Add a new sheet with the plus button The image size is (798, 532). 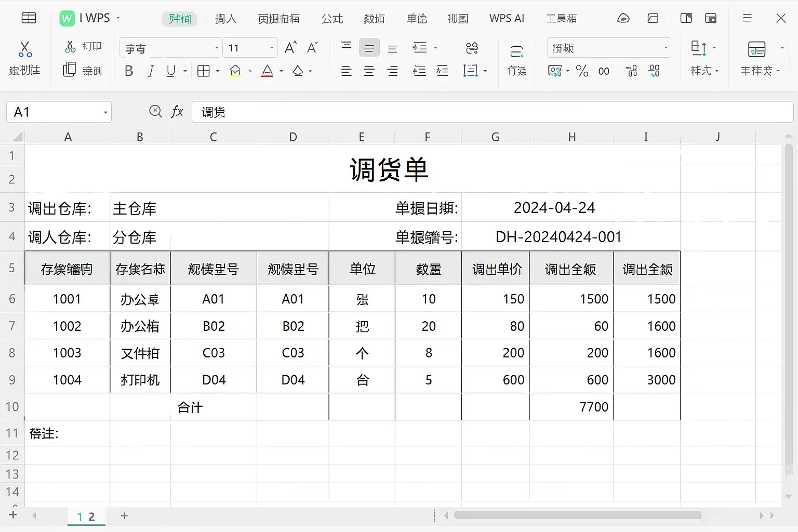[124, 516]
